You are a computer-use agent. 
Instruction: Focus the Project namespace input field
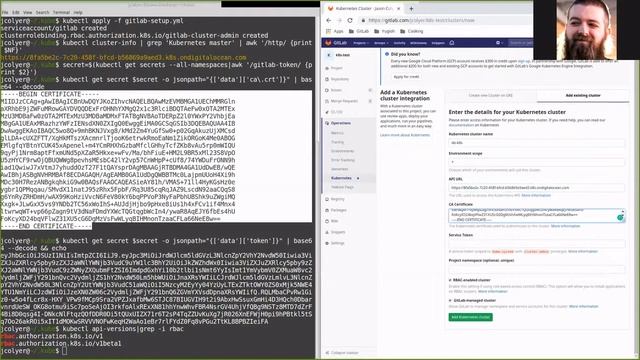[537, 269]
